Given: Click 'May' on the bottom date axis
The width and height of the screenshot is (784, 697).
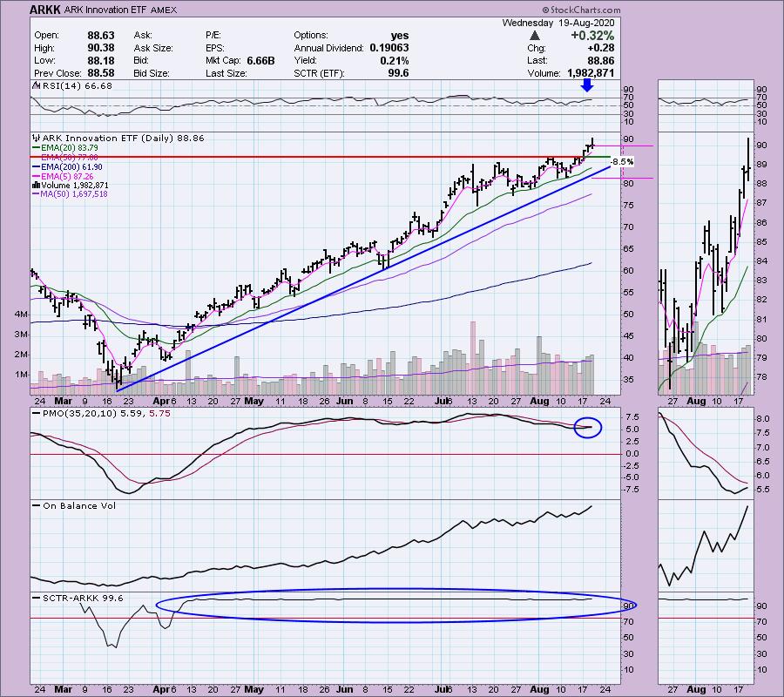Looking at the screenshot, I should tap(254, 689).
